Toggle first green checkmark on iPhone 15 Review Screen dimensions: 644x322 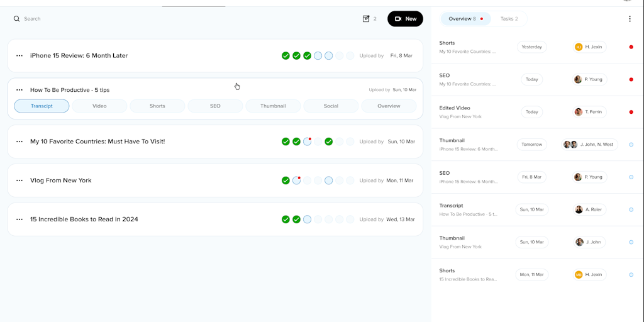[x=286, y=56]
